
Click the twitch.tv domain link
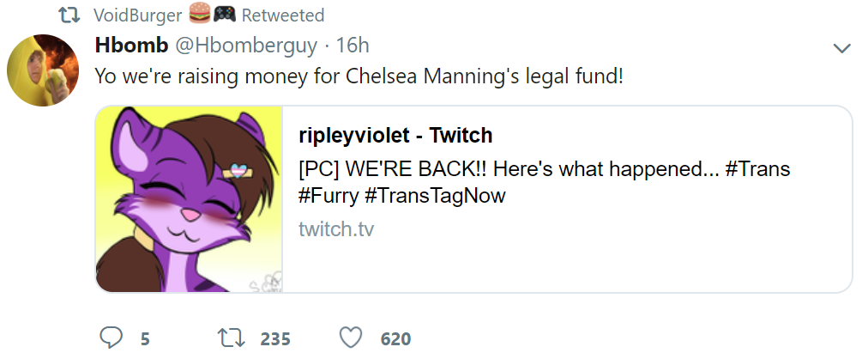pos(336,228)
